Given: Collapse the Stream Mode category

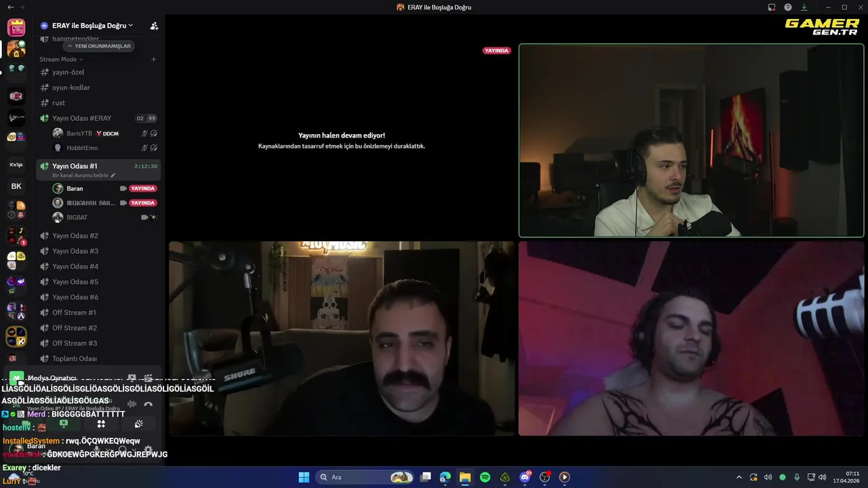Looking at the screenshot, I should 61,59.
